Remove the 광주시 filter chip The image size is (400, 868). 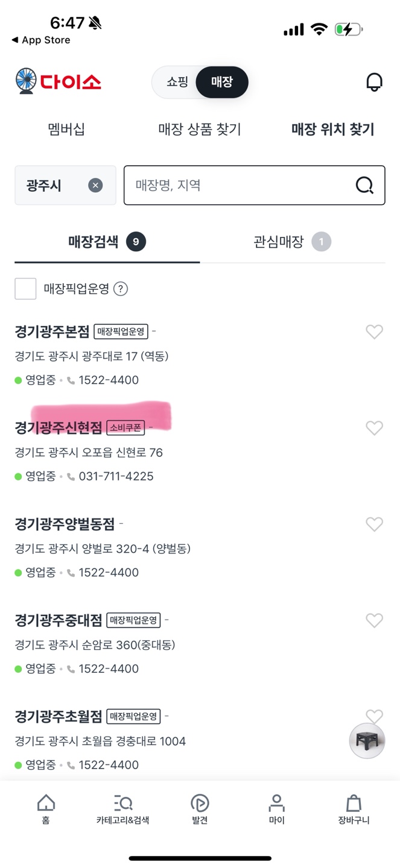[95, 185]
